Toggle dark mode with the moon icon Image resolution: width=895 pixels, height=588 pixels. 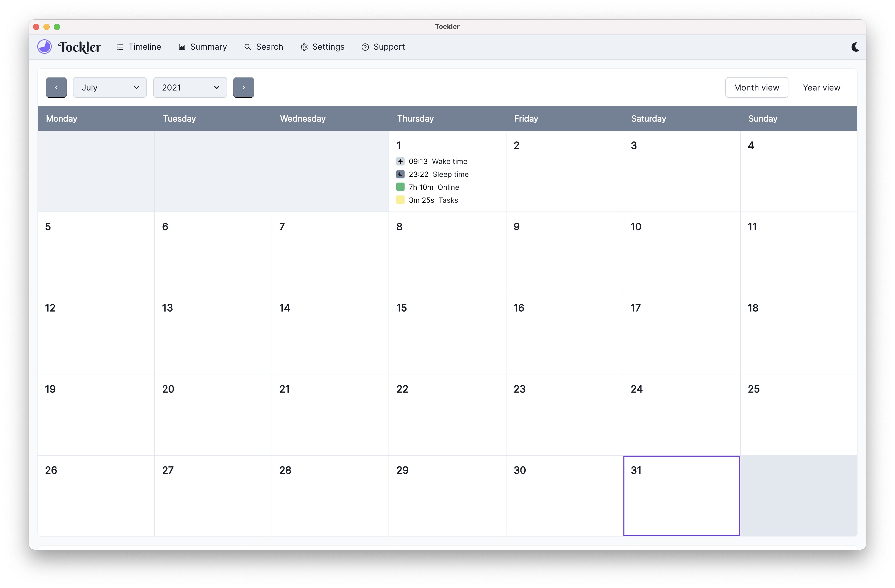tap(855, 47)
